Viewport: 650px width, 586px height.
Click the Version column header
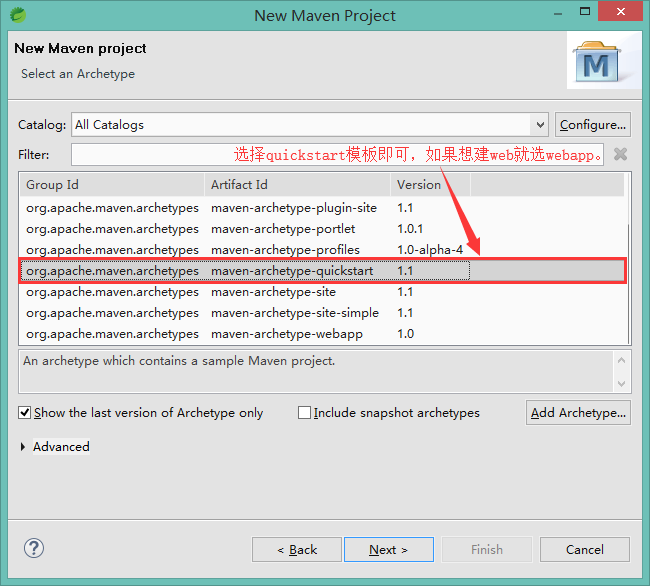(428, 185)
